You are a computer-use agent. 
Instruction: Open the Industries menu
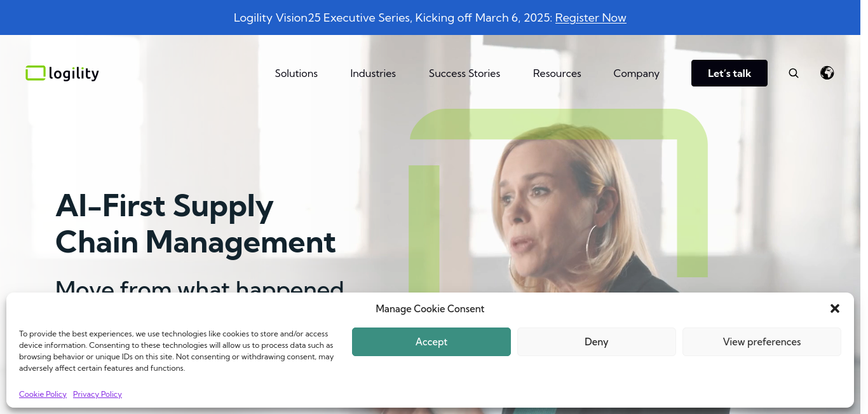(x=373, y=73)
